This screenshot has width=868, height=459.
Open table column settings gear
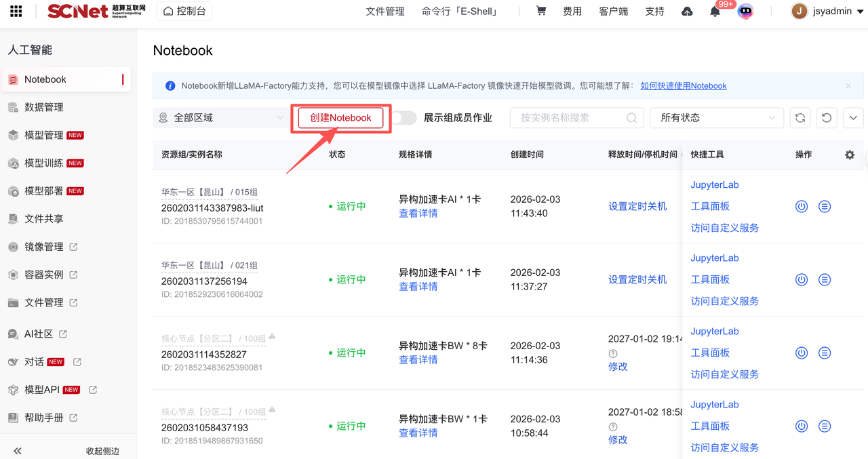pos(850,155)
